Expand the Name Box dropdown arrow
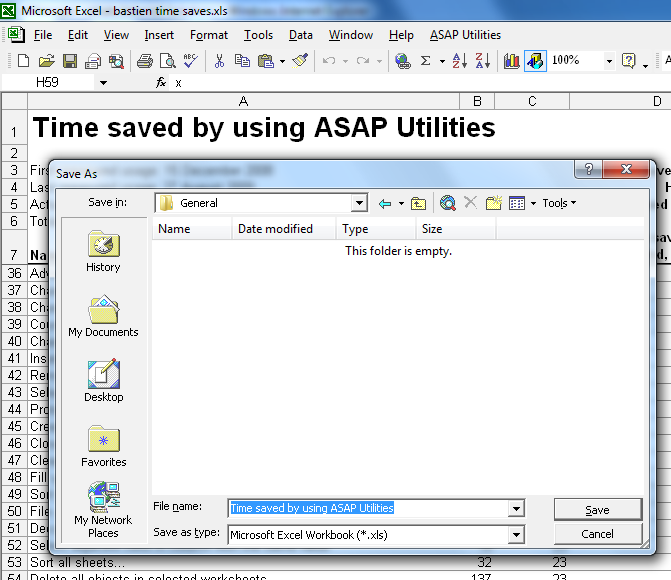 pyautogui.click(x=103, y=83)
